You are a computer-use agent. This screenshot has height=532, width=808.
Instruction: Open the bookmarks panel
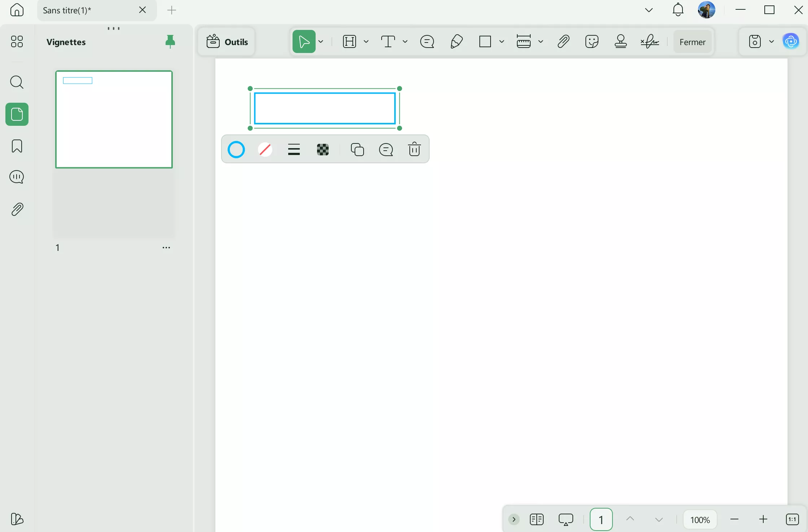click(17, 146)
